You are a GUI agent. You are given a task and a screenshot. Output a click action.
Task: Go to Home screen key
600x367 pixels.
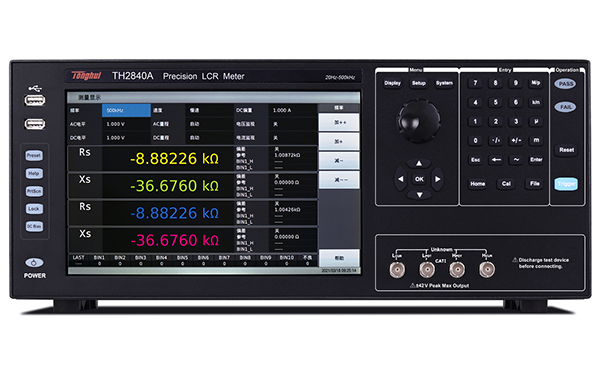478,184
